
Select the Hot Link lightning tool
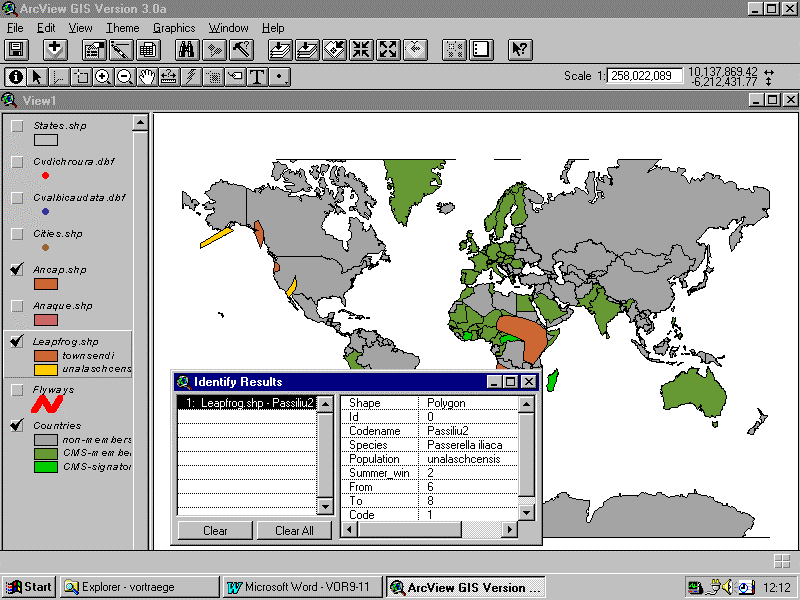click(x=191, y=77)
